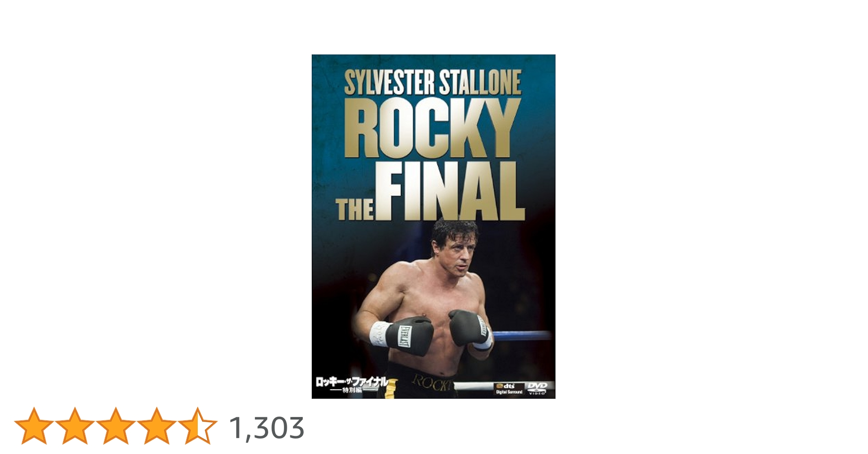The image size is (868, 454).
Task: Select the second gold rating star
Action: (75, 426)
